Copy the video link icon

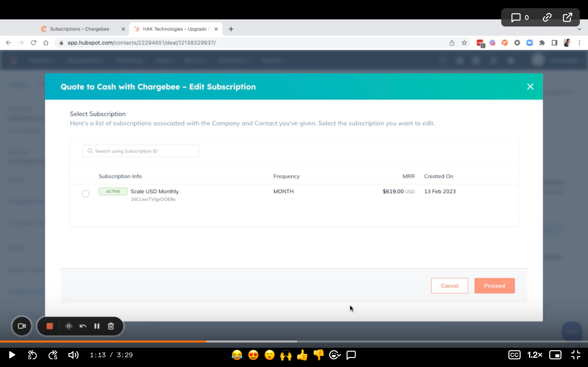547,18
